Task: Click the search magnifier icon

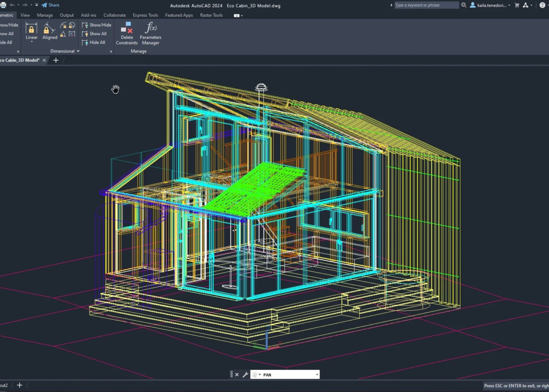Action: pos(464,5)
